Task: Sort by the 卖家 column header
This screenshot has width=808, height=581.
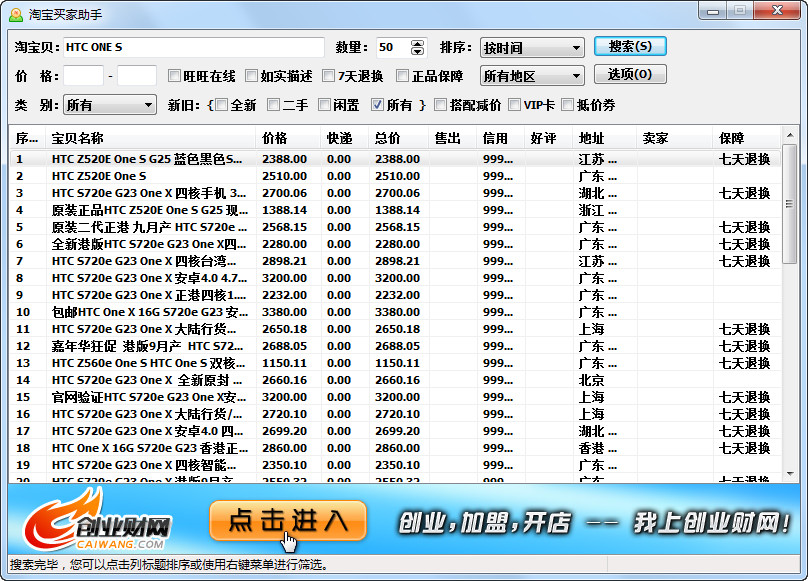Action: pyautogui.click(x=675, y=138)
